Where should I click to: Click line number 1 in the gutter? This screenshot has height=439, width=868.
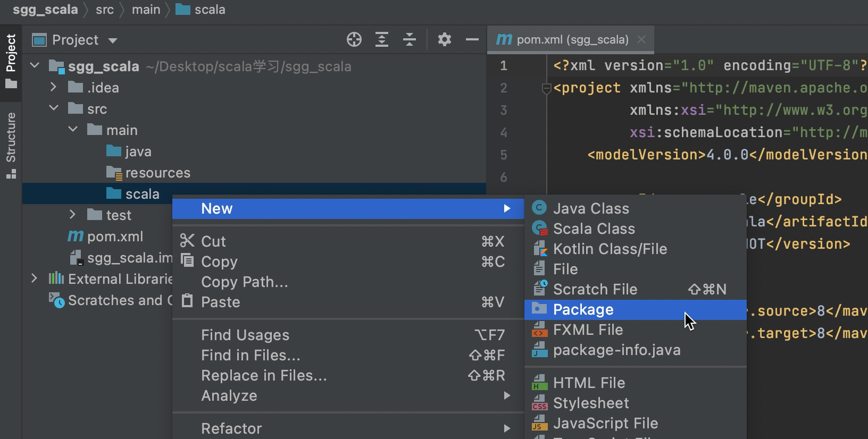pos(504,66)
